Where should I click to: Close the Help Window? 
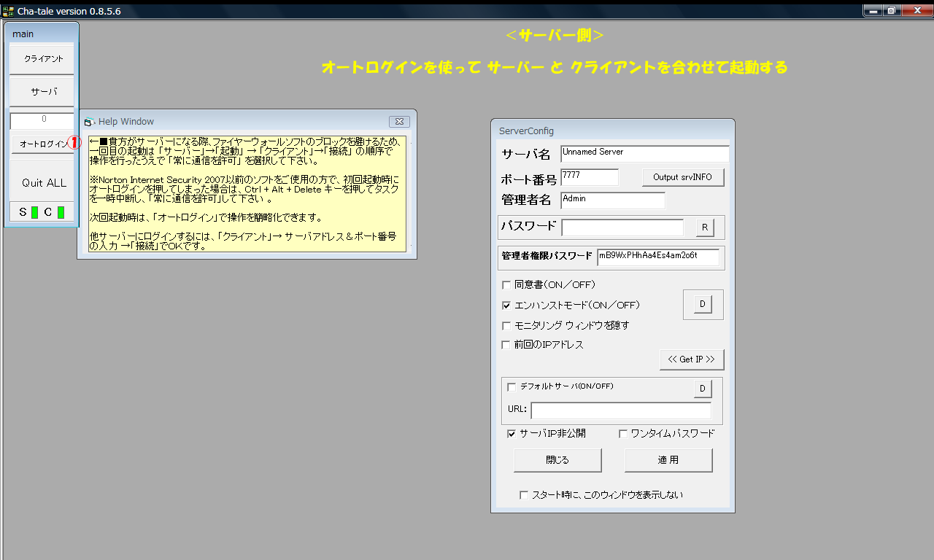click(x=398, y=122)
